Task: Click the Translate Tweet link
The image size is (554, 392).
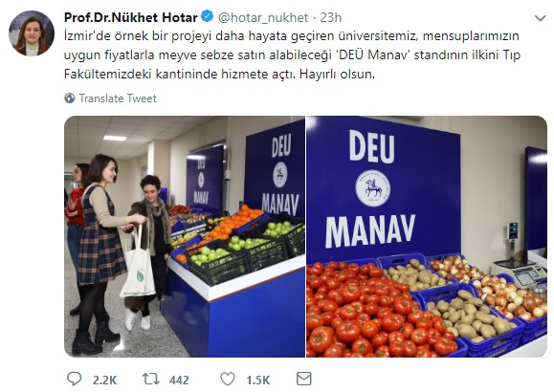Action: point(118,98)
